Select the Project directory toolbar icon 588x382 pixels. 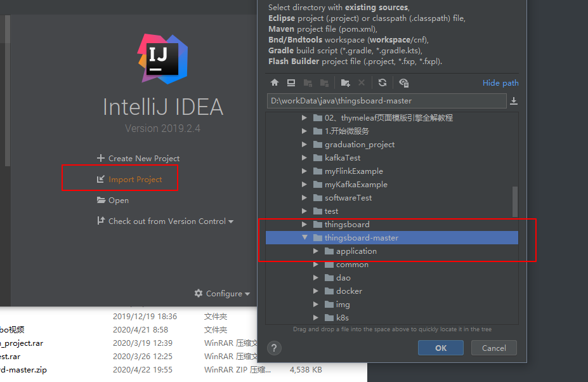click(x=308, y=82)
